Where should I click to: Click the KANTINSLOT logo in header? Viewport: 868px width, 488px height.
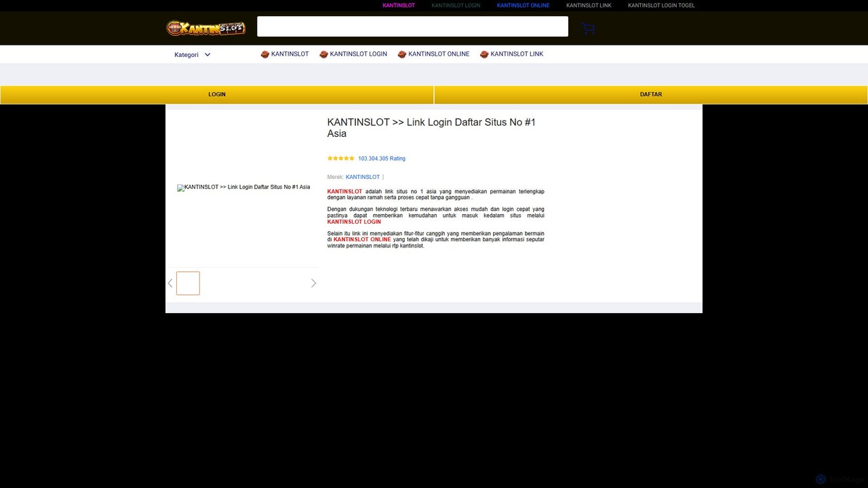[x=205, y=28]
